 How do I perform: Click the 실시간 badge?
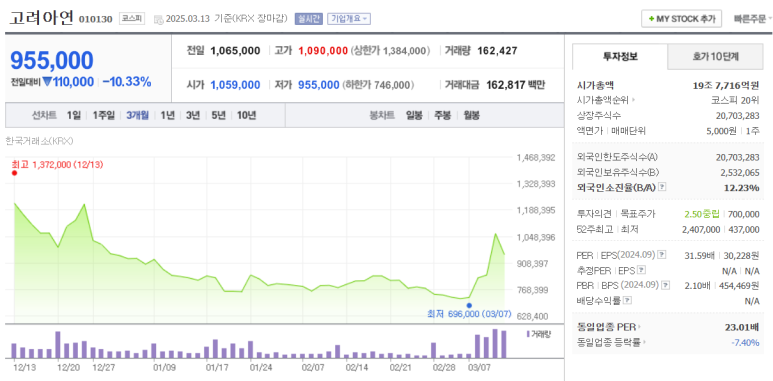pyautogui.click(x=309, y=19)
